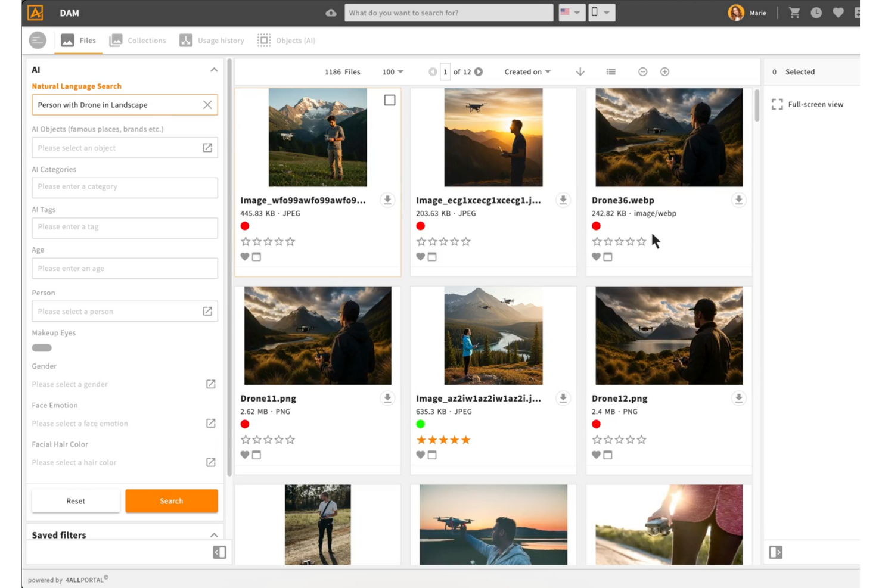Open Marie user profile menu

coord(747,13)
